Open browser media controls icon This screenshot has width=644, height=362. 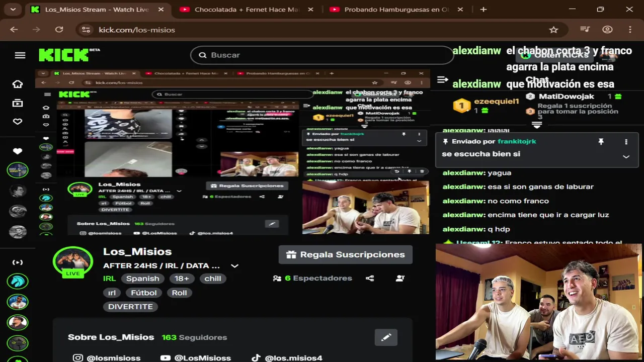click(585, 30)
